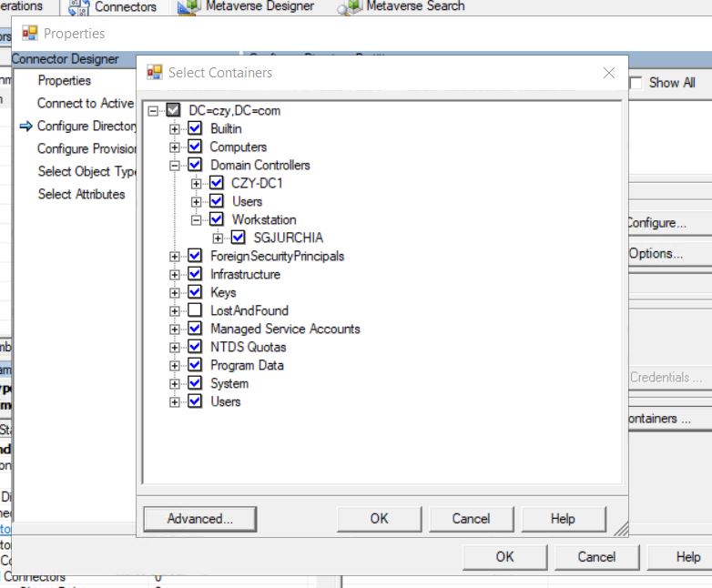Click the Select Containers dialog title icon

[155, 72]
